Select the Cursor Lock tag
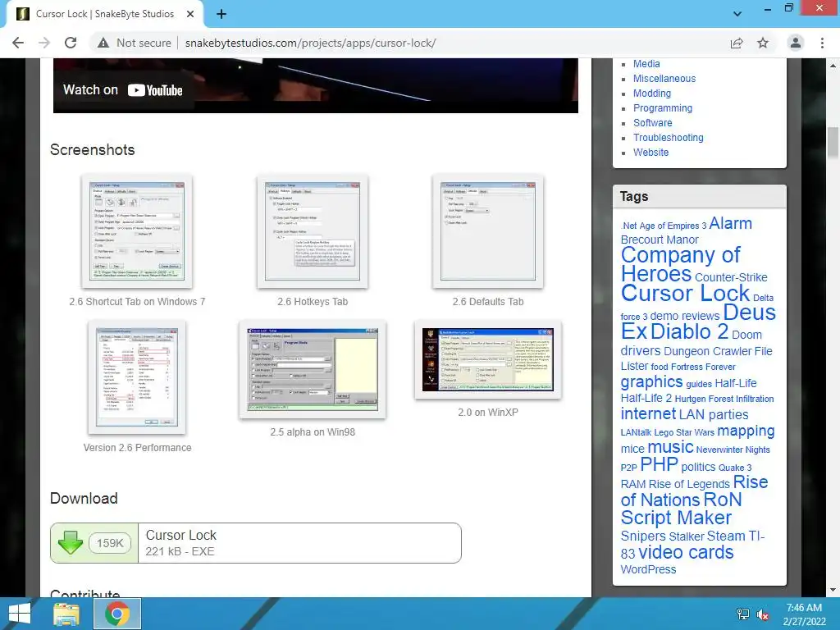The image size is (840, 630). (x=685, y=293)
